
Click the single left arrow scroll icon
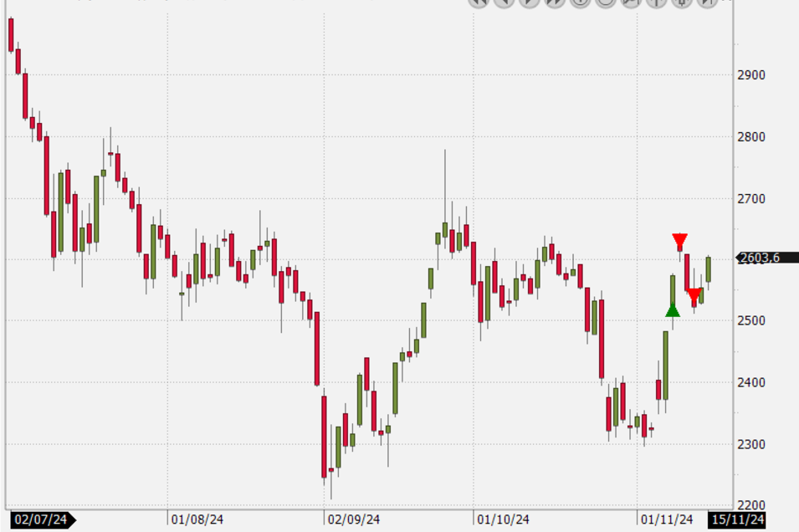coord(504,3)
